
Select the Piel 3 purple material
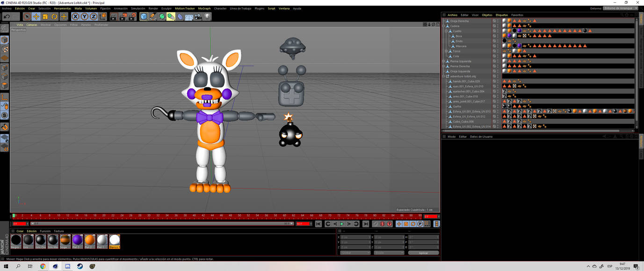[x=78, y=241]
